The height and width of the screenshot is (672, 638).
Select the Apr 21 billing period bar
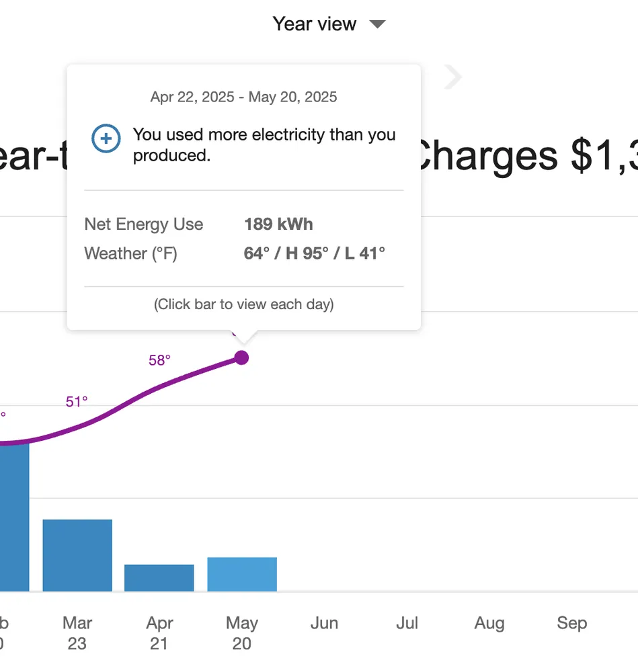pos(159,579)
